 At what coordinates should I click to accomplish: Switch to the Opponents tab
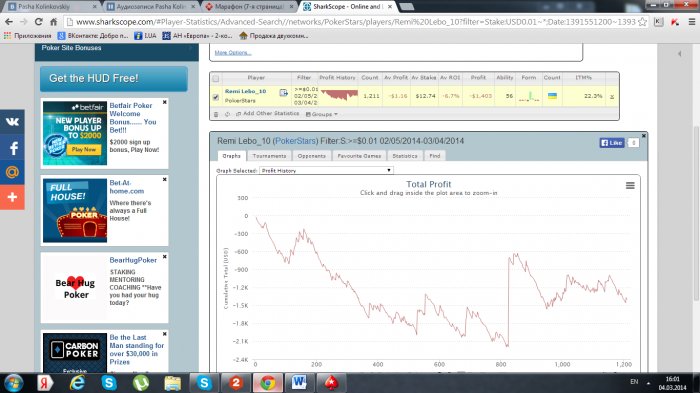tap(312, 156)
